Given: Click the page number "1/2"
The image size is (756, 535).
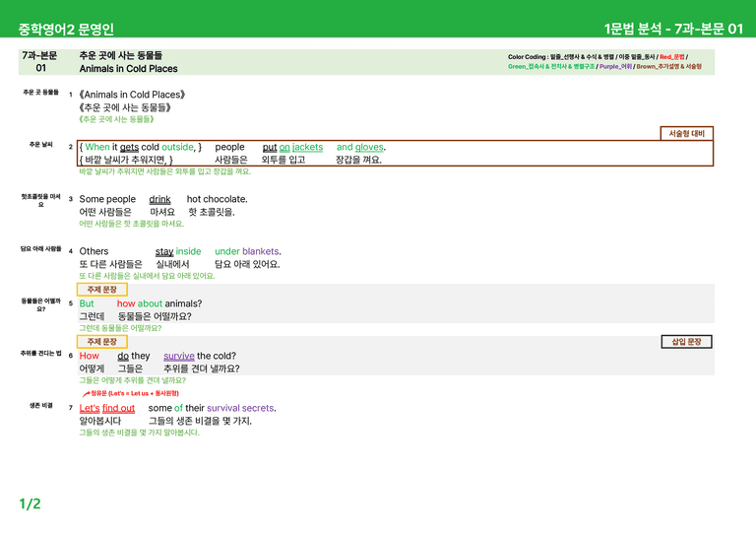Looking at the screenshot, I should point(30,504).
